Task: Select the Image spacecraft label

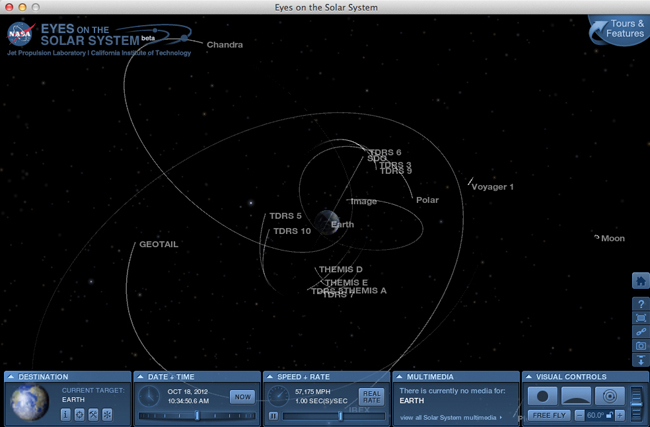Action: [x=364, y=201]
